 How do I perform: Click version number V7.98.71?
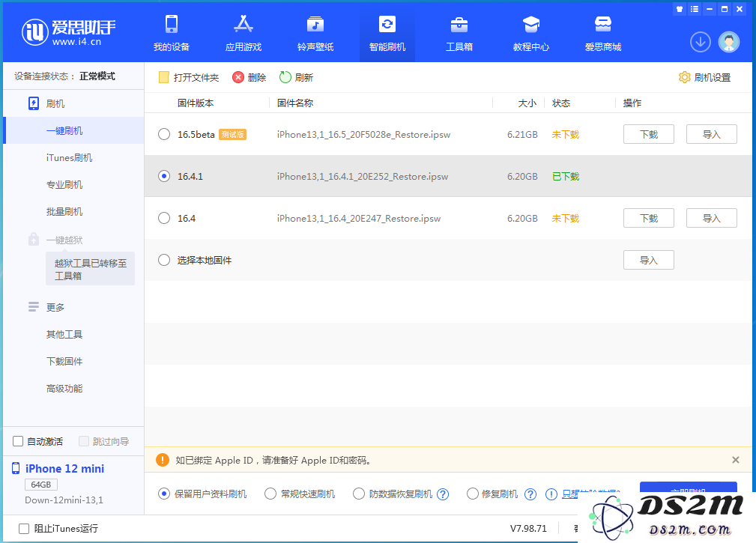(528, 529)
